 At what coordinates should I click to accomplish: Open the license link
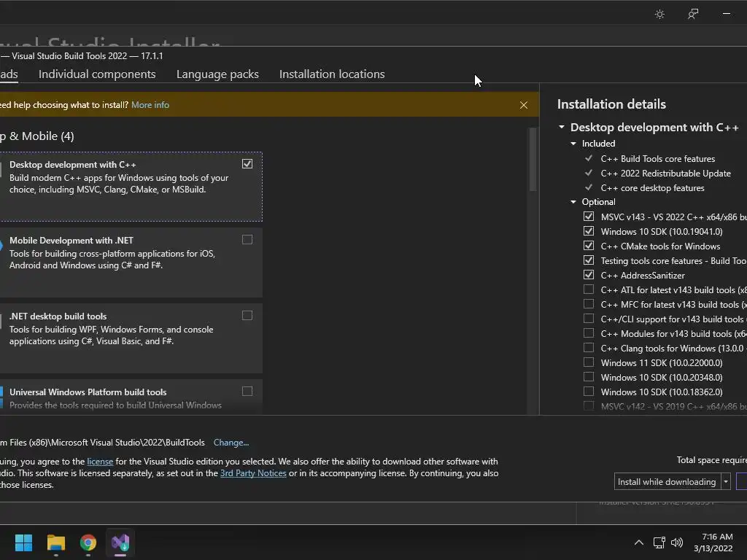coord(100,462)
